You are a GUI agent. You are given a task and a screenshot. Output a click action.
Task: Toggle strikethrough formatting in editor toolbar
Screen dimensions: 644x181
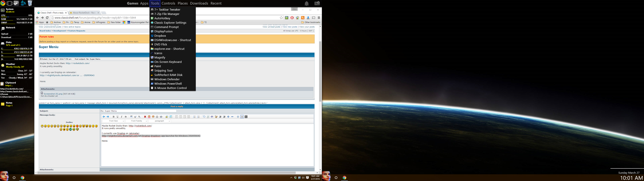[x=126, y=117]
